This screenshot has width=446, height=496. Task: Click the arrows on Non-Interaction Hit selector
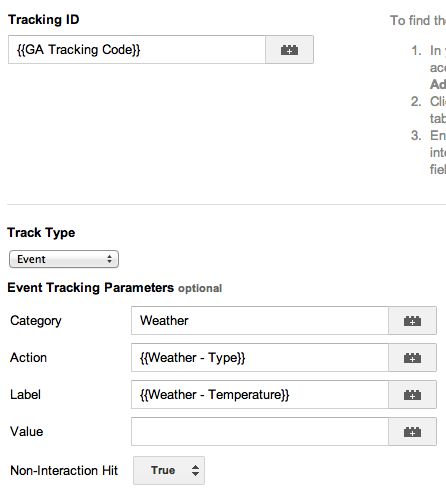point(195,470)
